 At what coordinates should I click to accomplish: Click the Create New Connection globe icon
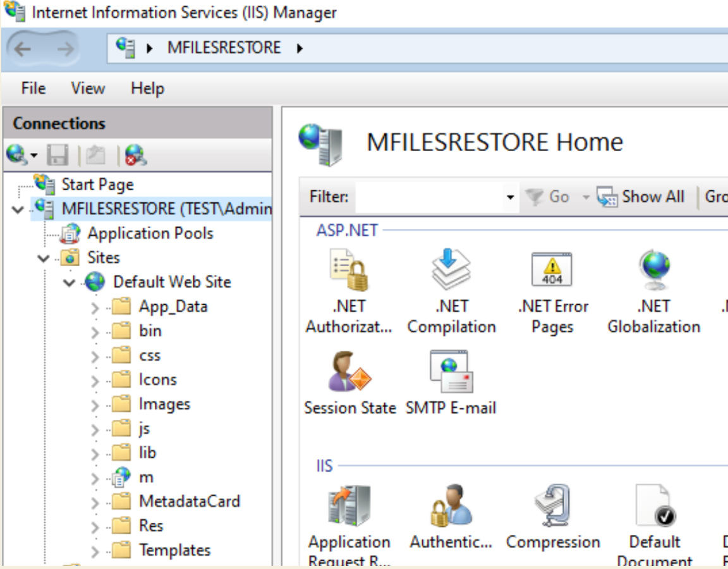(16, 155)
